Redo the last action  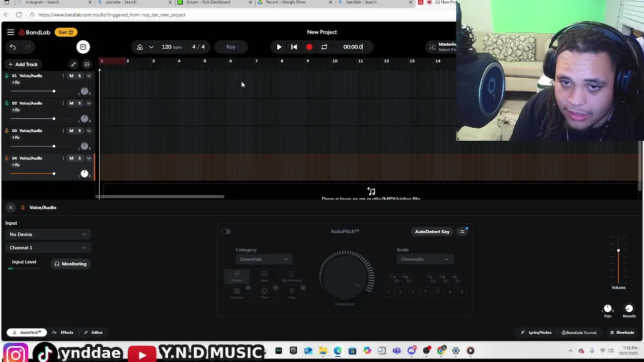click(x=28, y=47)
